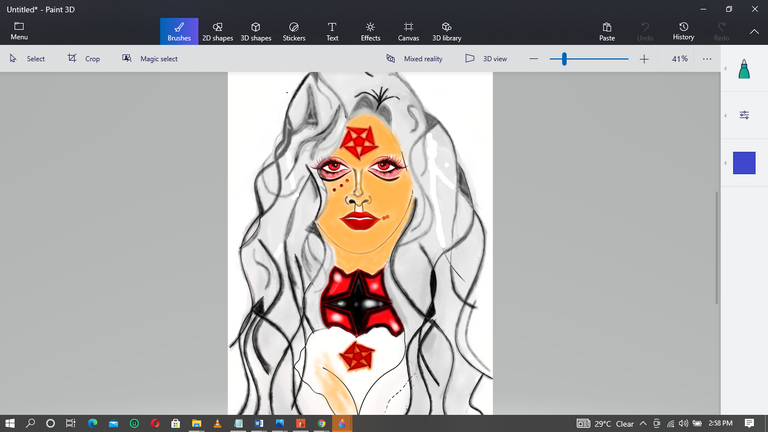Open the Menu folder icon
This screenshot has width=768, height=432.
tap(19, 31)
